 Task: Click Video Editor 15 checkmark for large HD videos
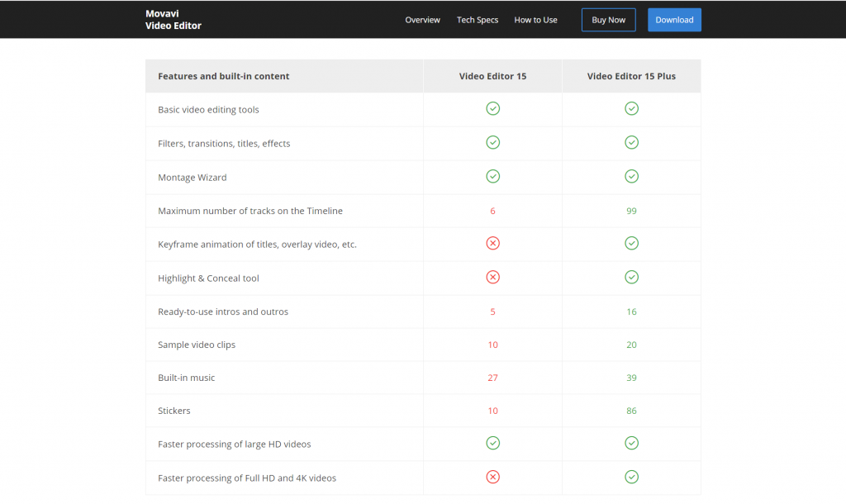pos(492,444)
